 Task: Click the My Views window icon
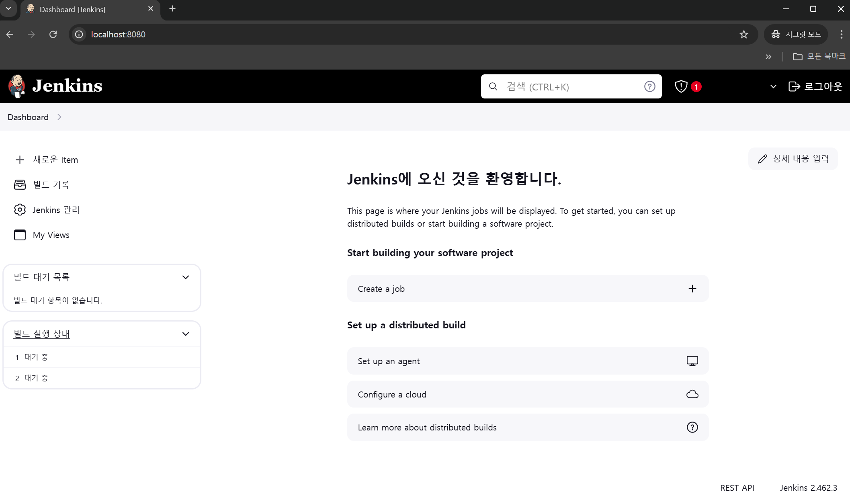pos(20,235)
